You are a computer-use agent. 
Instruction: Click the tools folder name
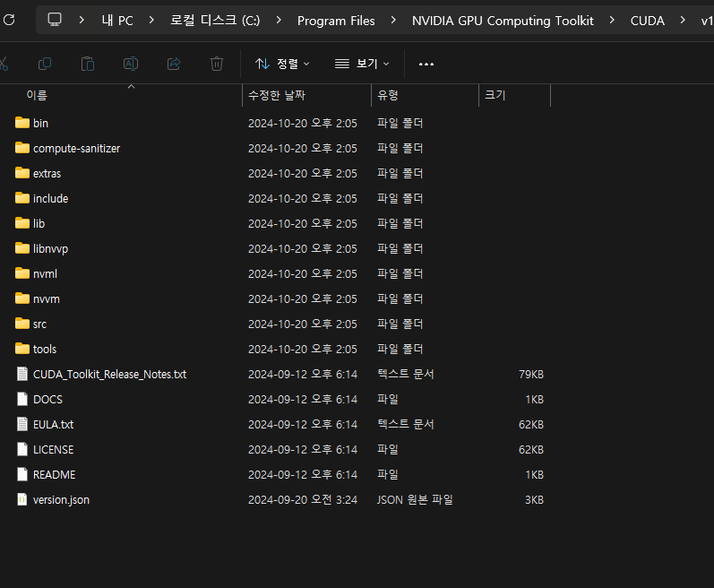45,350
